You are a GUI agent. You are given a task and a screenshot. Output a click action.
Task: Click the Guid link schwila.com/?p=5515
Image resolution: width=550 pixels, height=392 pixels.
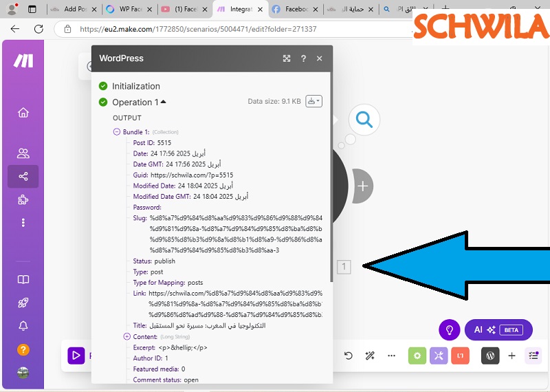192,175
